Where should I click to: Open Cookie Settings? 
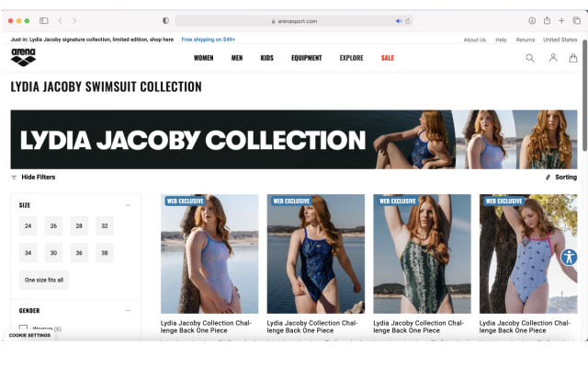(29, 335)
